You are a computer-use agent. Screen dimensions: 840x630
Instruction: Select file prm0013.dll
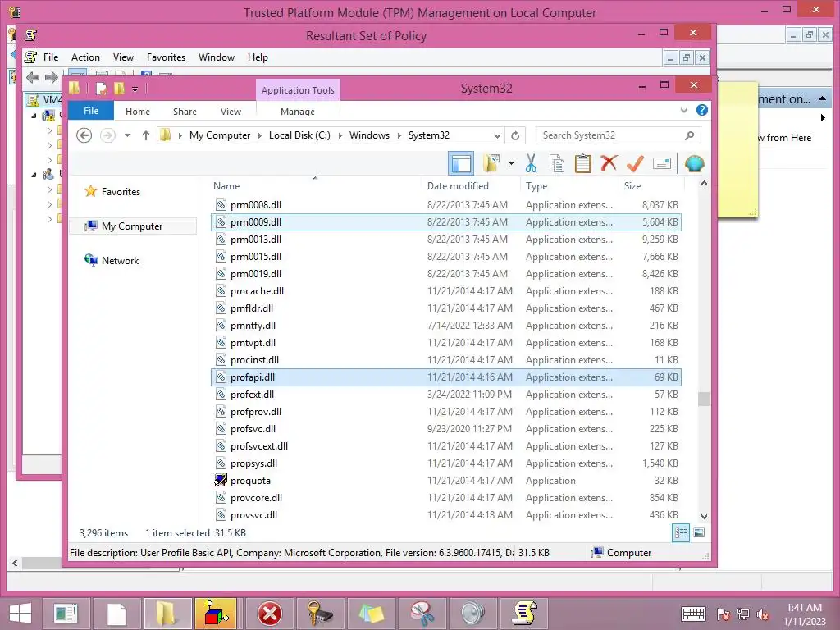click(446, 240)
